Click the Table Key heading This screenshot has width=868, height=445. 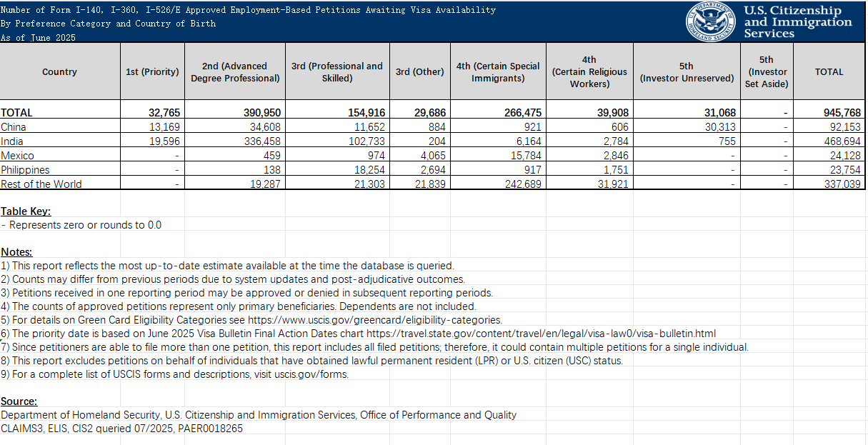pos(26,211)
